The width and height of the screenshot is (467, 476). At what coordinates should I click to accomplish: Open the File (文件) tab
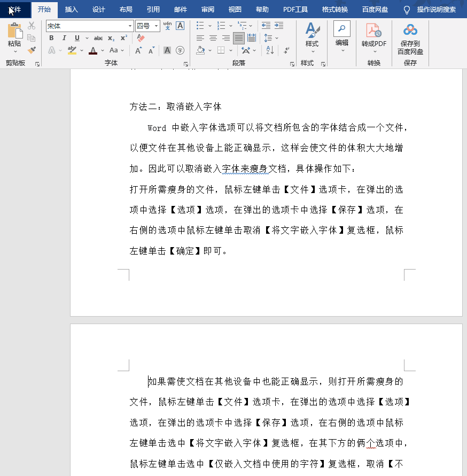15,10
